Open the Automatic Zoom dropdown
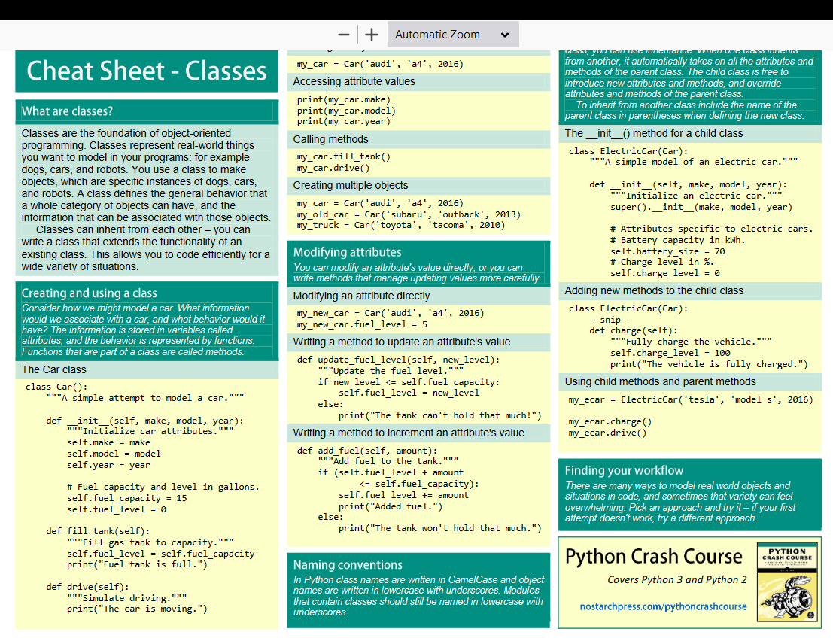This screenshot has width=833, height=644. (452, 35)
